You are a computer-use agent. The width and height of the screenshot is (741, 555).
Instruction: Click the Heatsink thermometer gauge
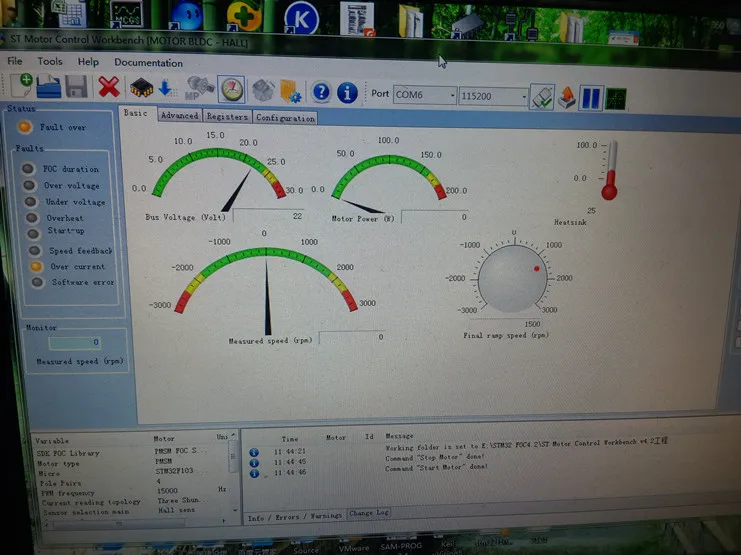[x=610, y=171]
